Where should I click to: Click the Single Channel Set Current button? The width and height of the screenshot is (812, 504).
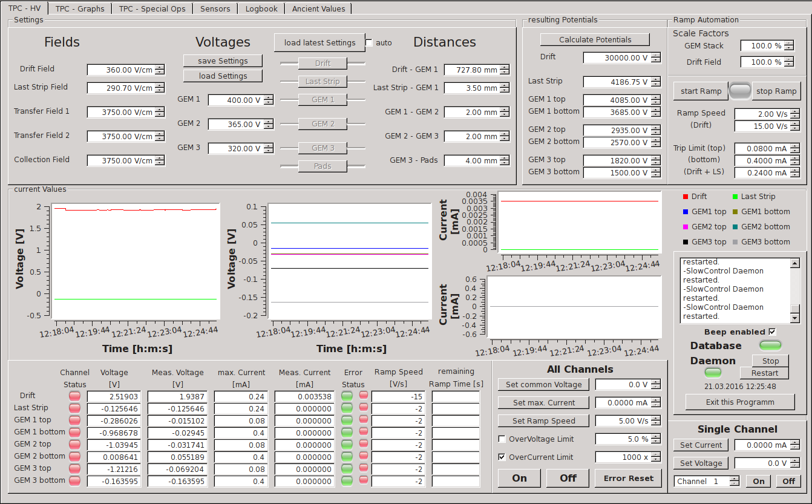[x=701, y=445]
